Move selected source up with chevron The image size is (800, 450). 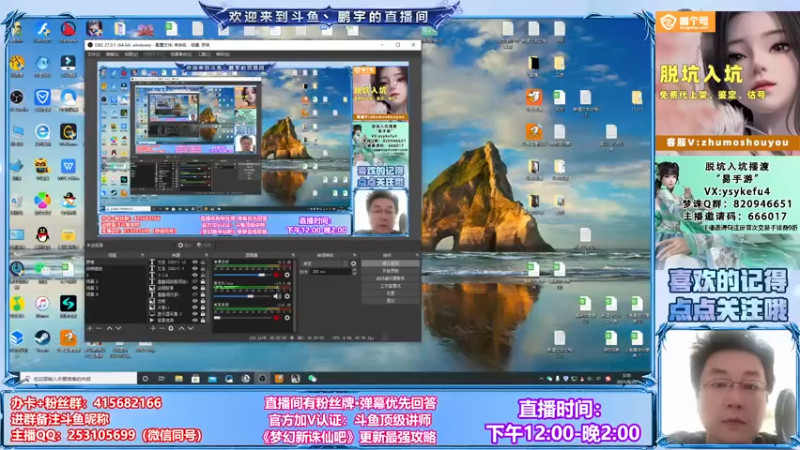pyautogui.click(x=182, y=329)
